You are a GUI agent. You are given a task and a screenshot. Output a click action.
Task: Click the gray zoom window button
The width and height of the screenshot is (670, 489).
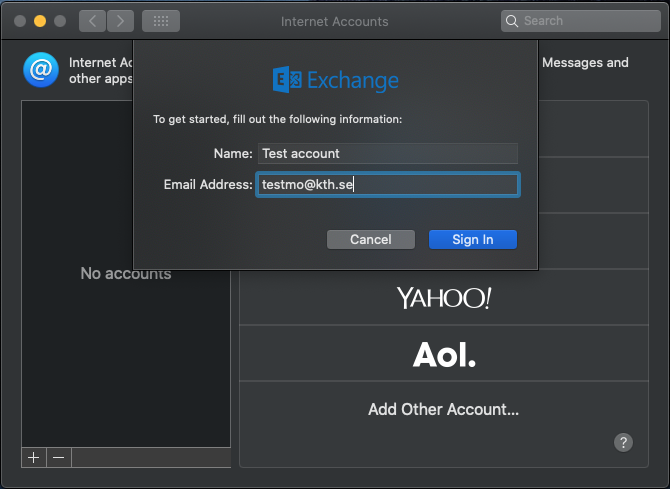point(60,21)
